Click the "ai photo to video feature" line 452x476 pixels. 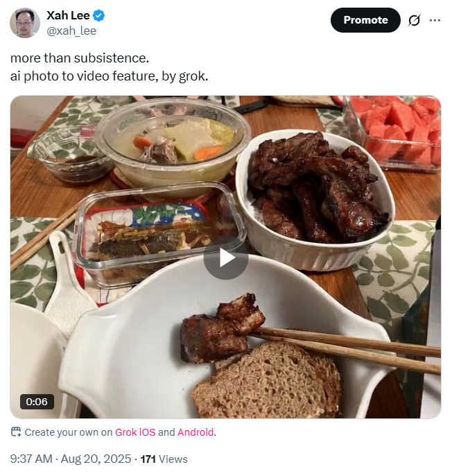tap(109, 75)
